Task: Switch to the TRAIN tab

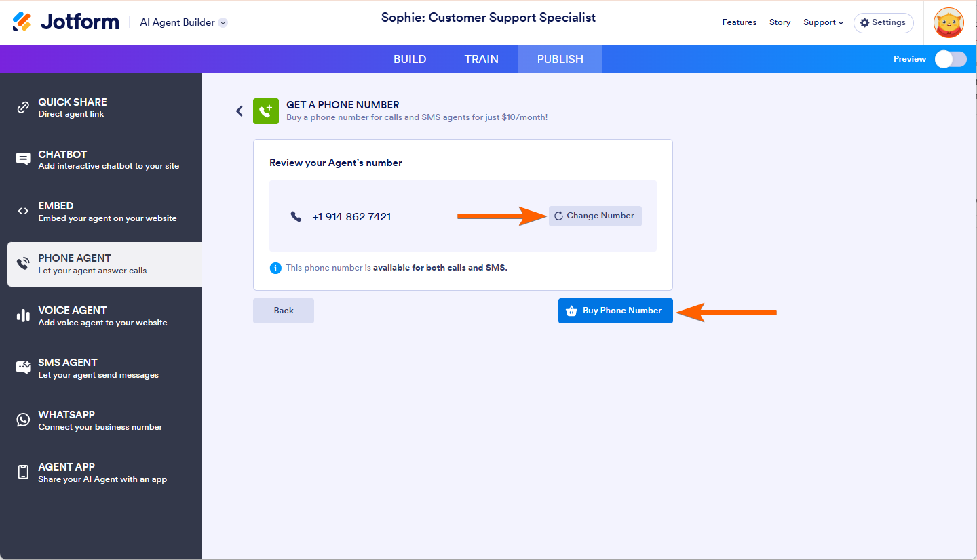Action: click(x=482, y=59)
